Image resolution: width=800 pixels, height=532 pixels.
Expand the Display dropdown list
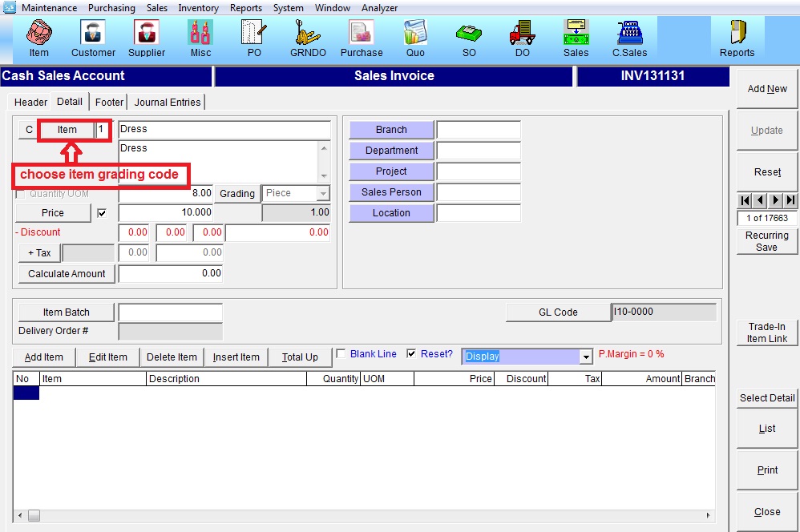586,357
